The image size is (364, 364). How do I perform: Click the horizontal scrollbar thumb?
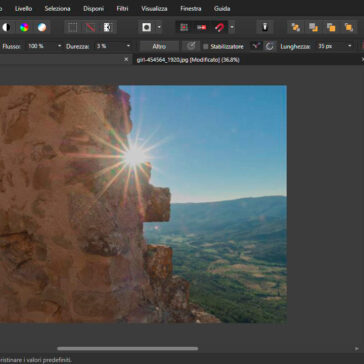pyautogui.click(x=127, y=349)
